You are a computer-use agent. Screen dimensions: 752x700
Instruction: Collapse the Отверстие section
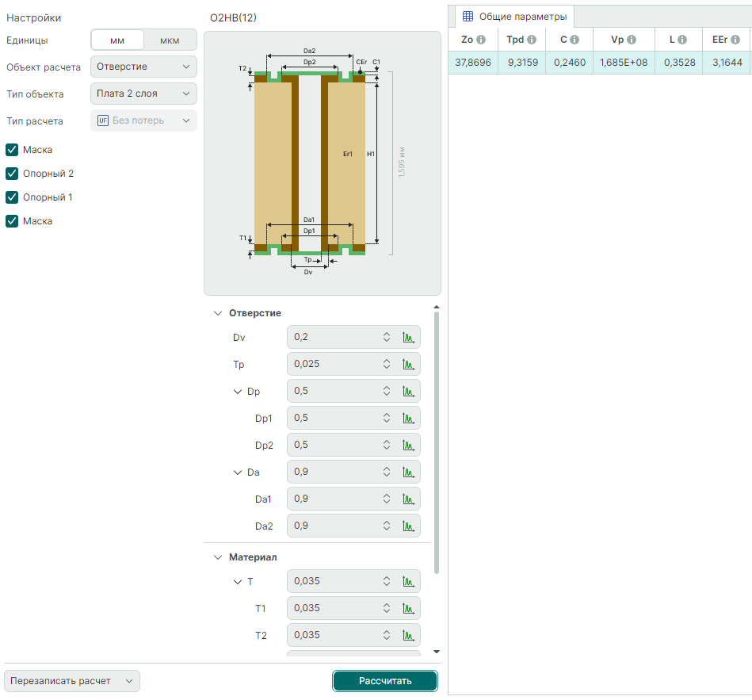pos(218,313)
